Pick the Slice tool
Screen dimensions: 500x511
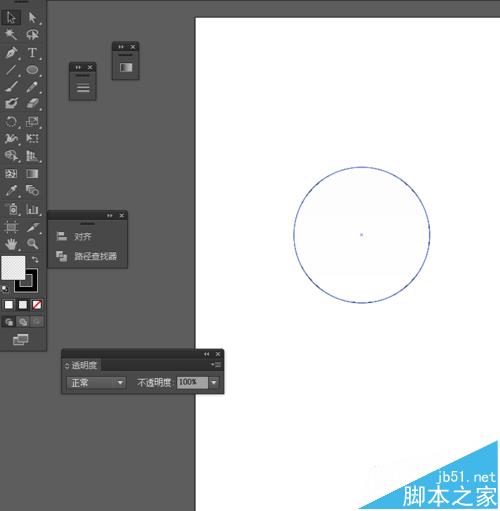[32, 227]
